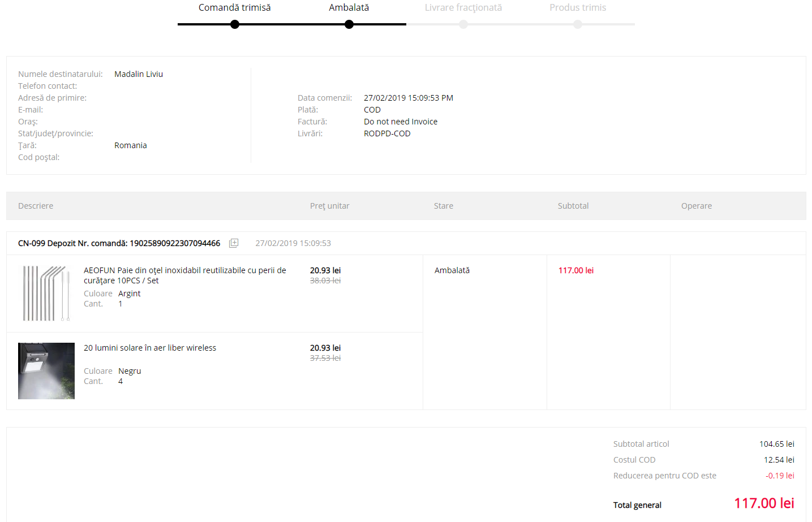This screenshot has height=522, width=812.
Task: Click the Subtotal column header
Action: point(573,206)
